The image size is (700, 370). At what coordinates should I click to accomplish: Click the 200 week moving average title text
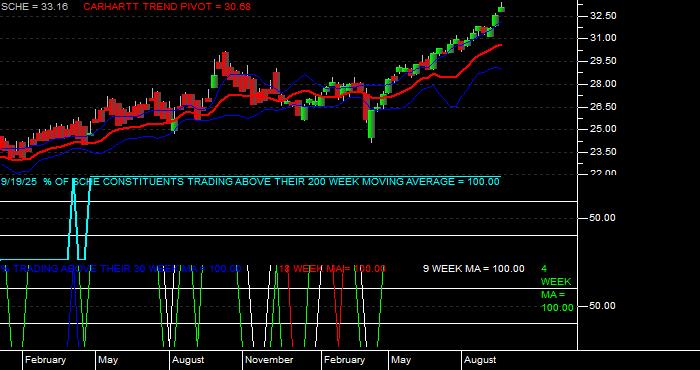click(250, 182)
